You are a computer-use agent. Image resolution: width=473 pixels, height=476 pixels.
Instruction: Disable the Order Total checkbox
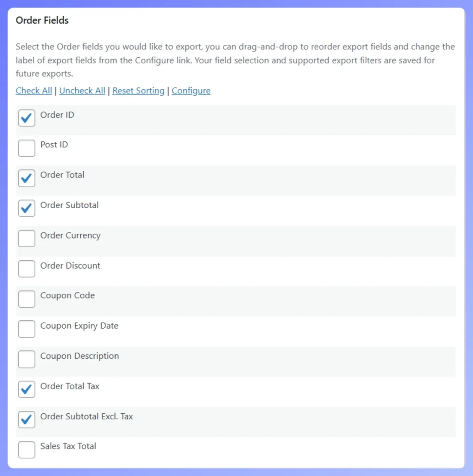[26, 178]
